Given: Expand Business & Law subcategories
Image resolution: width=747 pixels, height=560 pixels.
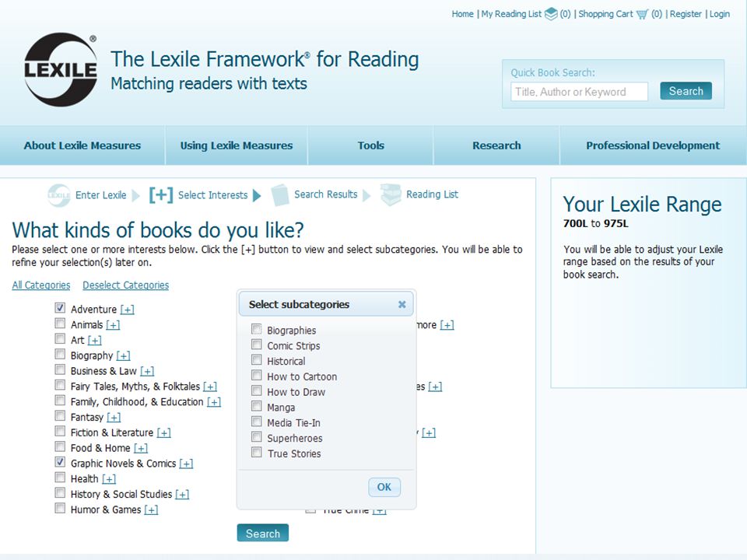Looking at the screenshot, I should tap(147, 371).
